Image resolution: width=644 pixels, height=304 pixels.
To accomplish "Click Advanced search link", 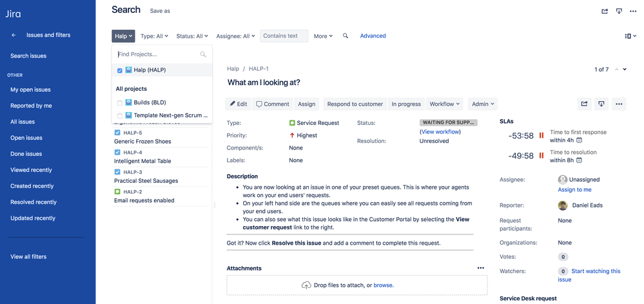I will point(373,35).
